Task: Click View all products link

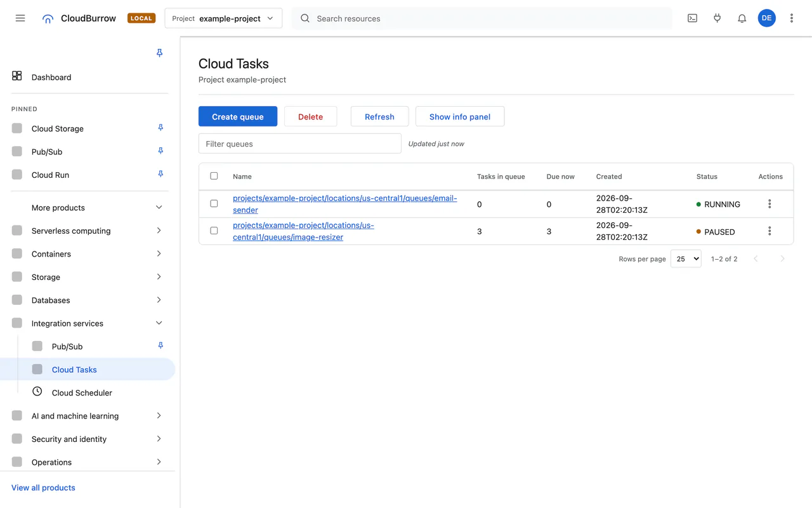Action: (x=43, y=488)
